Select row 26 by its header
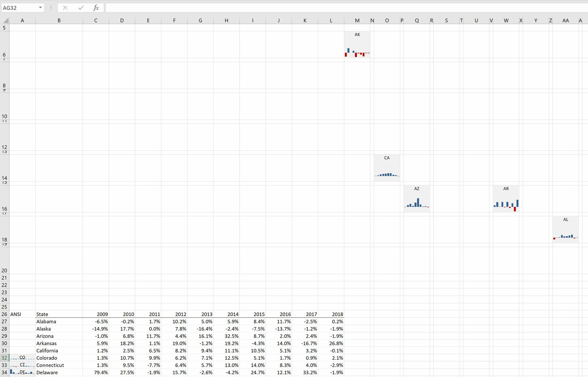588x377 pixels. (4, 314)
